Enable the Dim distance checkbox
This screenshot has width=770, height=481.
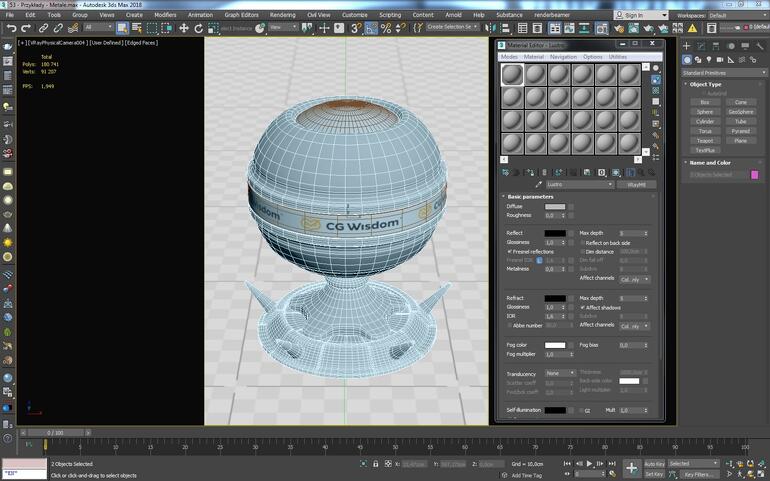(582, 252)
